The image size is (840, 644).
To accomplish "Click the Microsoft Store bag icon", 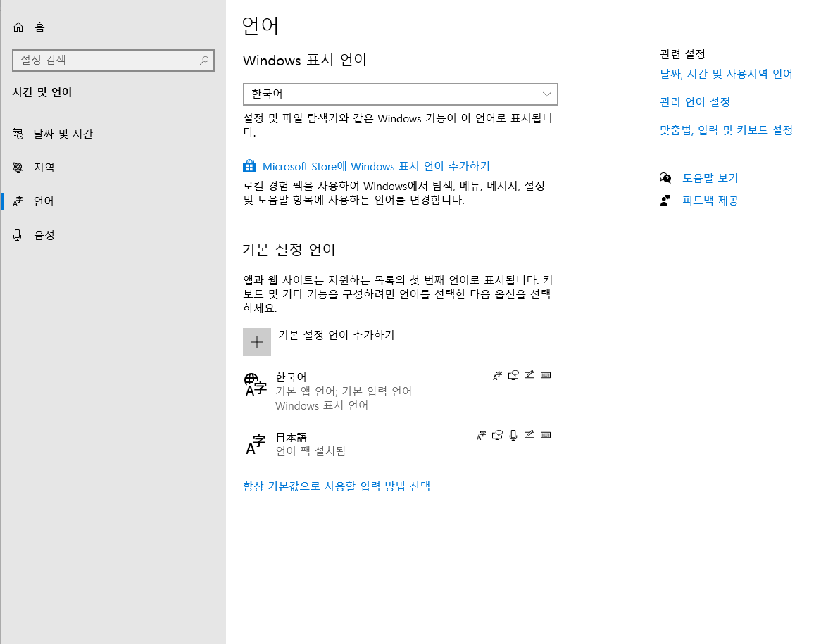I will (249, 166).
